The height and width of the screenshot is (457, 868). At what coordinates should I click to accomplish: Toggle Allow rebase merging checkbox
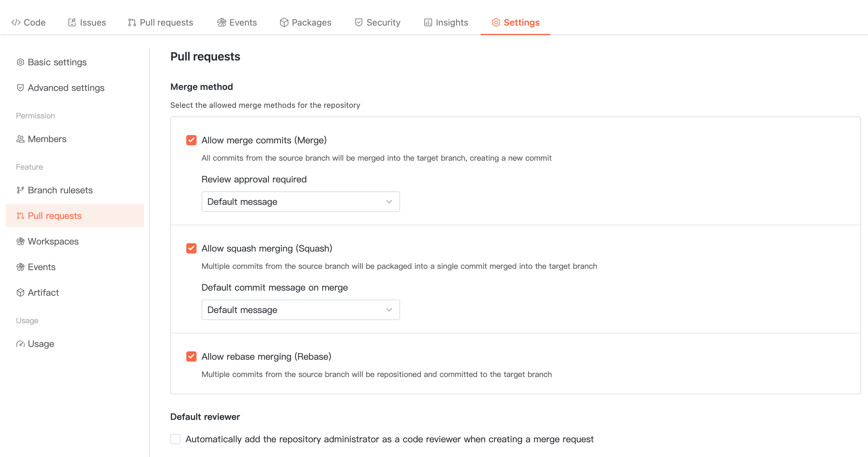191,357
